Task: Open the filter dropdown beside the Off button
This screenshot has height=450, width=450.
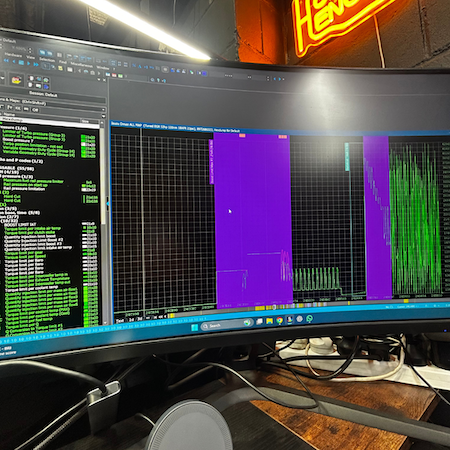Action: pos(103,110)
